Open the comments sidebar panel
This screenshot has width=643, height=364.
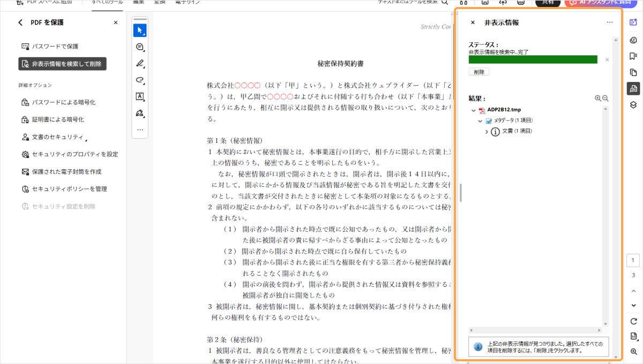pyautogui.click(x=633, y=40)
